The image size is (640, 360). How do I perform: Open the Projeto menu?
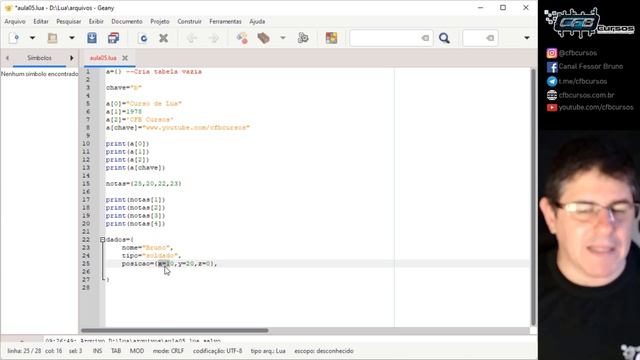click(160, 21)
